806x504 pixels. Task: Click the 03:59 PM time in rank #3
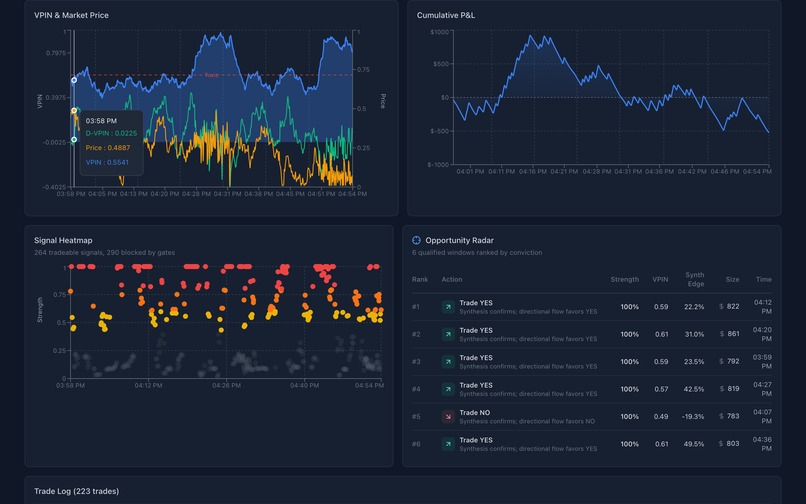[762, 362]
